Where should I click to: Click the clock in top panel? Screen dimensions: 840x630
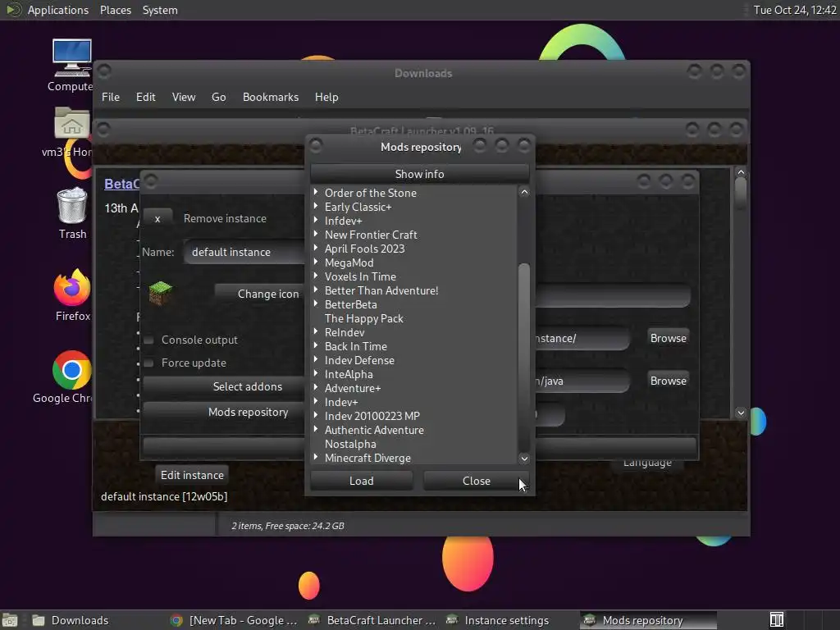[x=795, y=10]
